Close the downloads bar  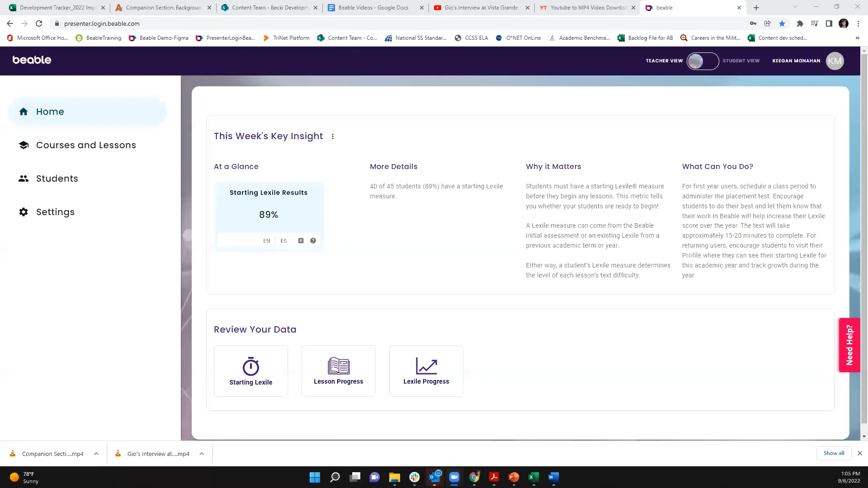pos(860,453)
